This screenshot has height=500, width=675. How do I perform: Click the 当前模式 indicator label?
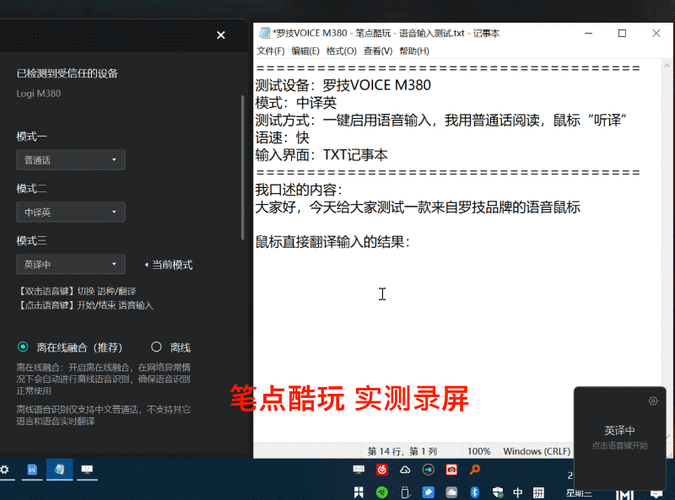pyautogui.click(x=172, y=264)
